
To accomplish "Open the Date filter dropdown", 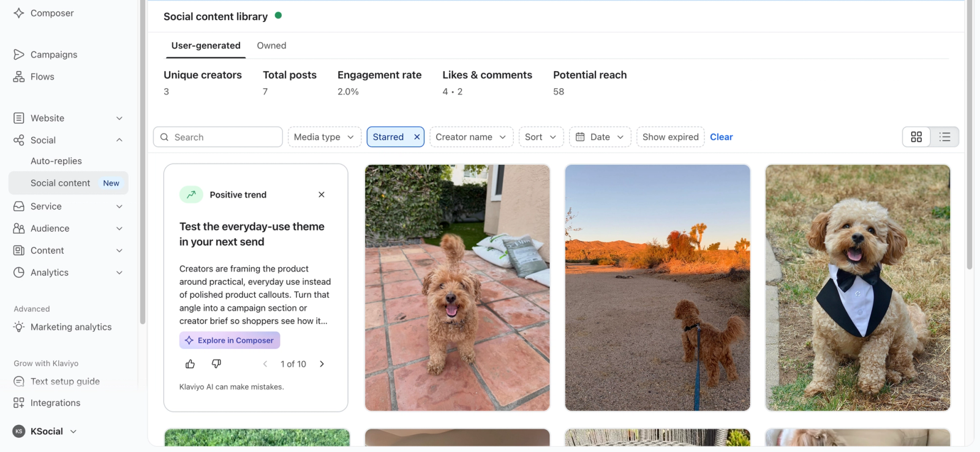I will coord(600,137).
